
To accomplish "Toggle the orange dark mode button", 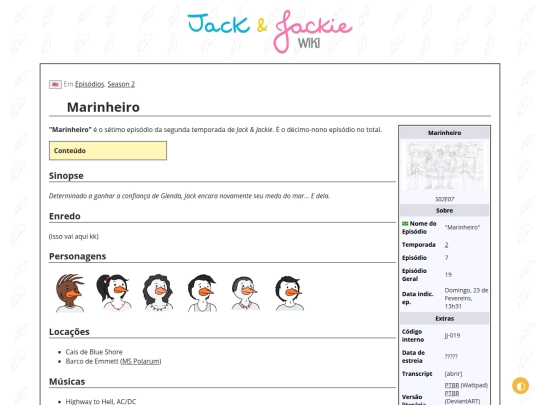I will [520, 385].
